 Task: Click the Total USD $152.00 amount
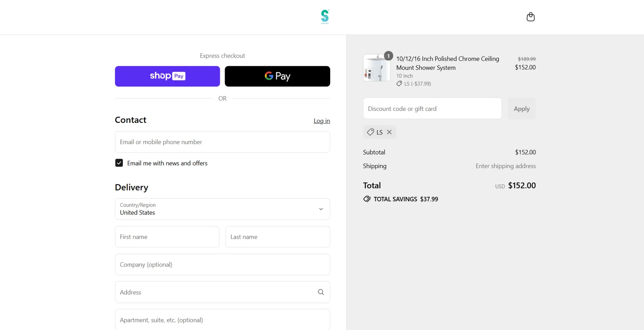pyautogui.click(x=515, y=186)
